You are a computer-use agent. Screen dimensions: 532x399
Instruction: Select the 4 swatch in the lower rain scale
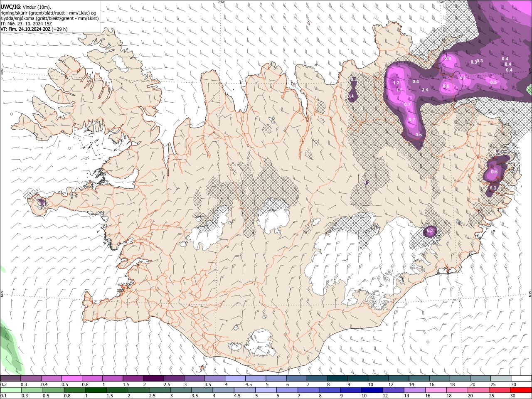tap(223, 390)
